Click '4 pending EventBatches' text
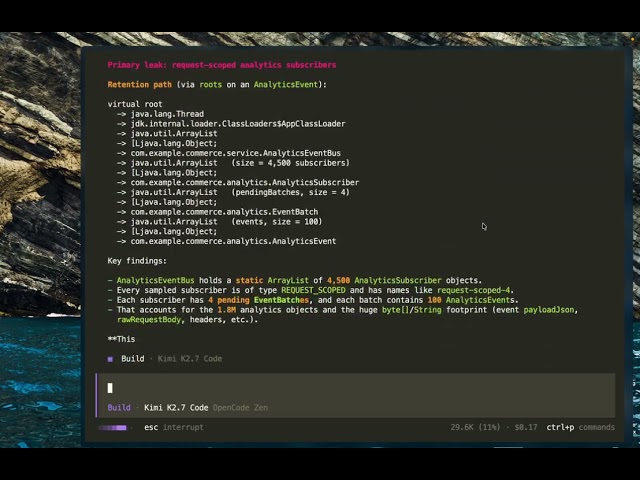Image resolution: width=640 pixels, height=480 pixels. tap(258, 300)
